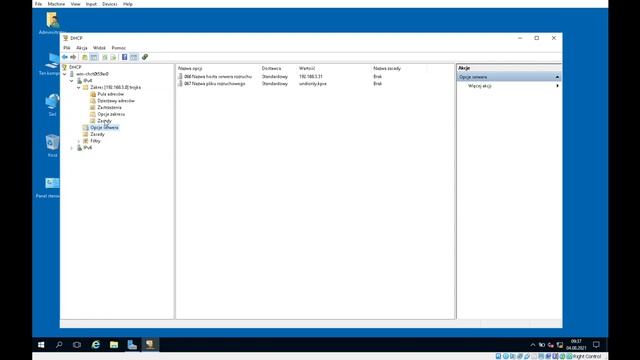Select Zasady node inside the Zakres scope

tap(104, 121)
